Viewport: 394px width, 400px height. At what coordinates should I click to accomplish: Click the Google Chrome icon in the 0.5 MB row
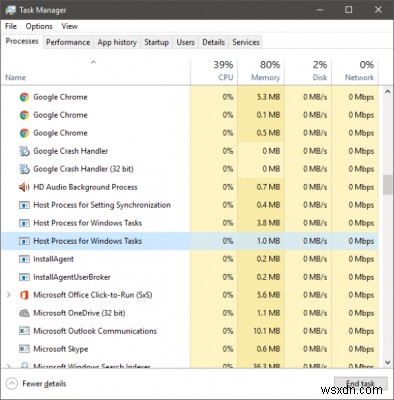[x=24, y=133]
